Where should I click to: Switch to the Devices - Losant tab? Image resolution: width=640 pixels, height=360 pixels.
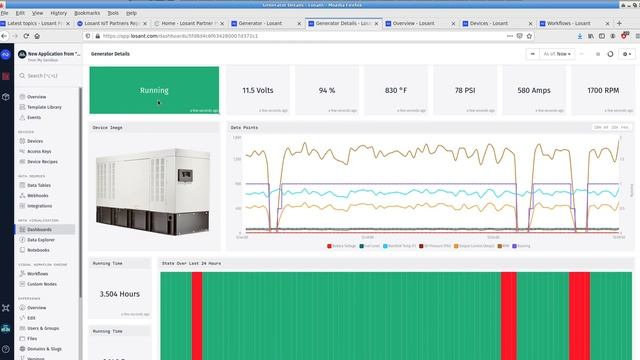point(496,24)
